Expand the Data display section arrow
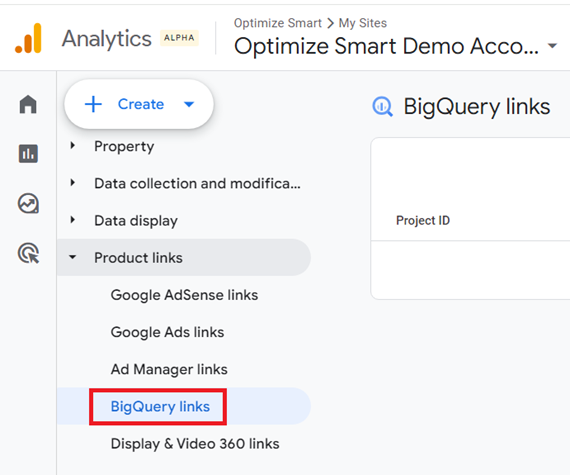The width and height of the screenshot is (570, 475). [73, 220]
